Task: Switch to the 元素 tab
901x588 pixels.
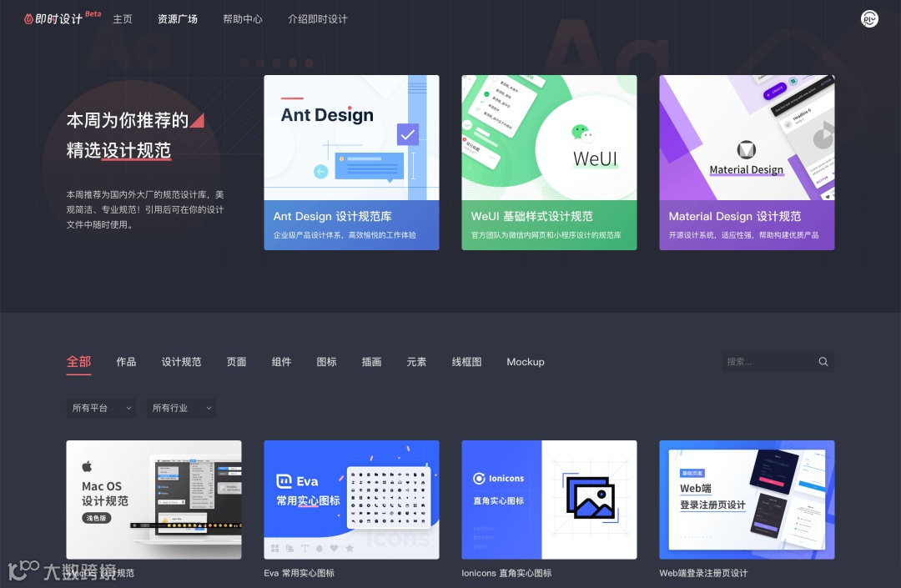Action: [x=416, y=362]
